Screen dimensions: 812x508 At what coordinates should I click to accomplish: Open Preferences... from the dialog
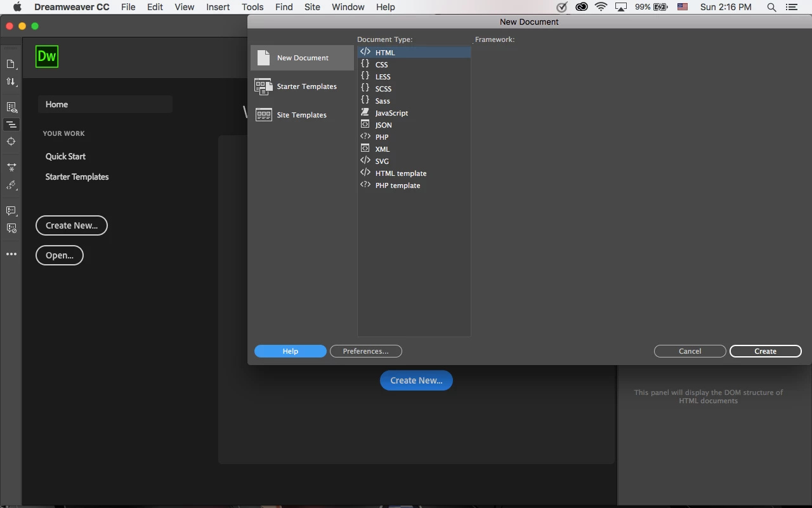click(366, 351)
